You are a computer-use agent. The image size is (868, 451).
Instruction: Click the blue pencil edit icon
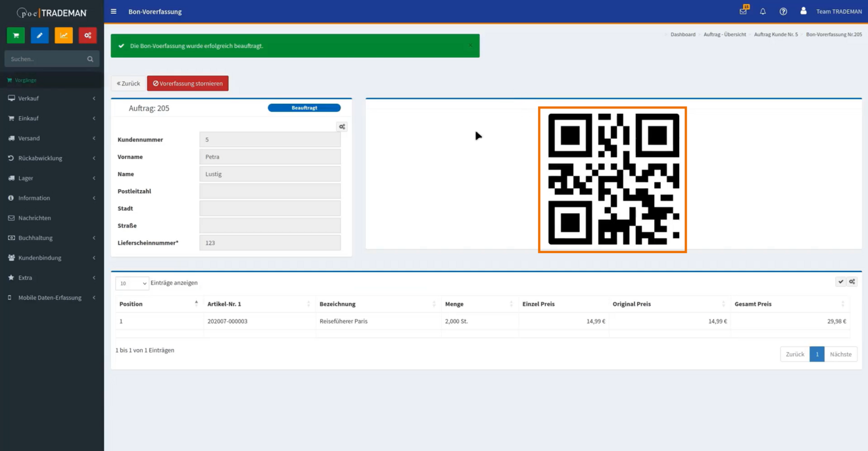[39, 35]
